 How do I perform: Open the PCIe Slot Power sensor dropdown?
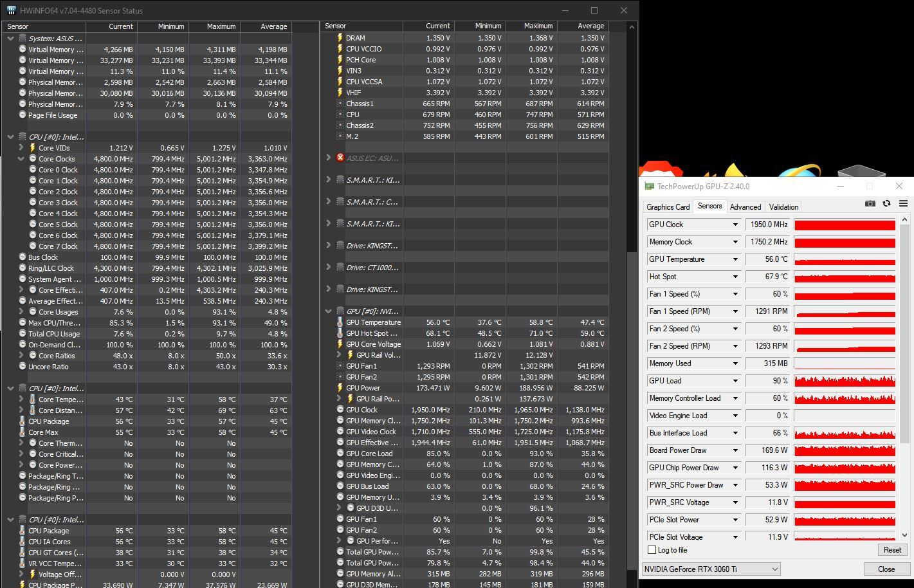(735, 520)
